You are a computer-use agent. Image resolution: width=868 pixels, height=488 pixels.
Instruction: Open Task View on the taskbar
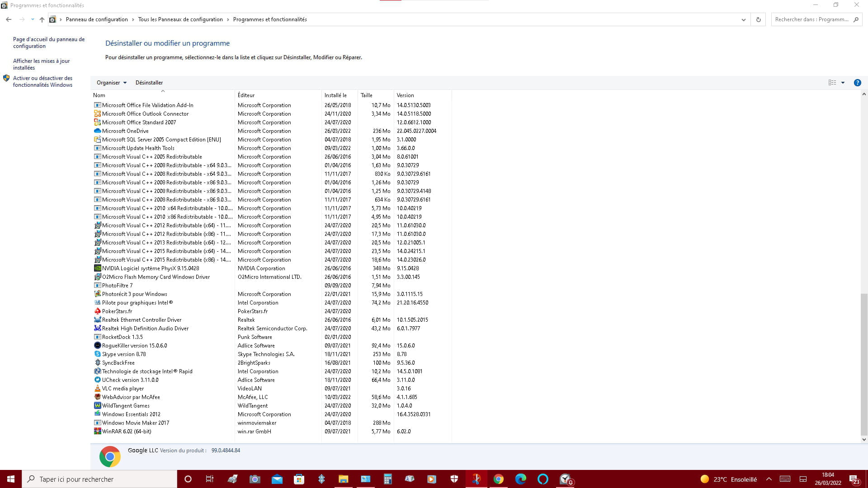click(x=210, y=479)
